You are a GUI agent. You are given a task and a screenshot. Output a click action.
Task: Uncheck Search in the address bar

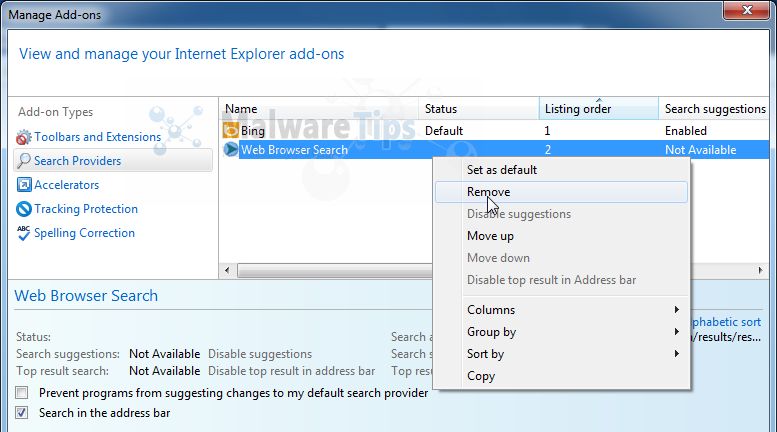(x=21, y=413)
